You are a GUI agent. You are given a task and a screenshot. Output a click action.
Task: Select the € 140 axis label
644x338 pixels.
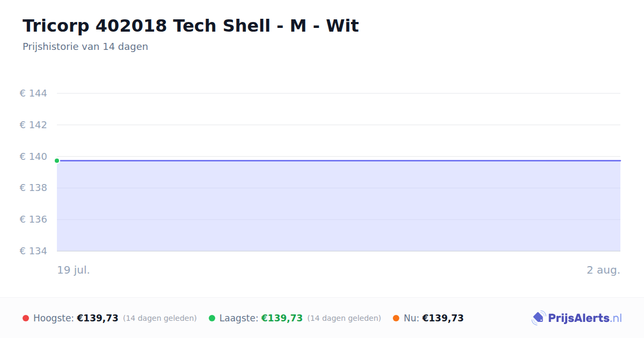point(33,157)
